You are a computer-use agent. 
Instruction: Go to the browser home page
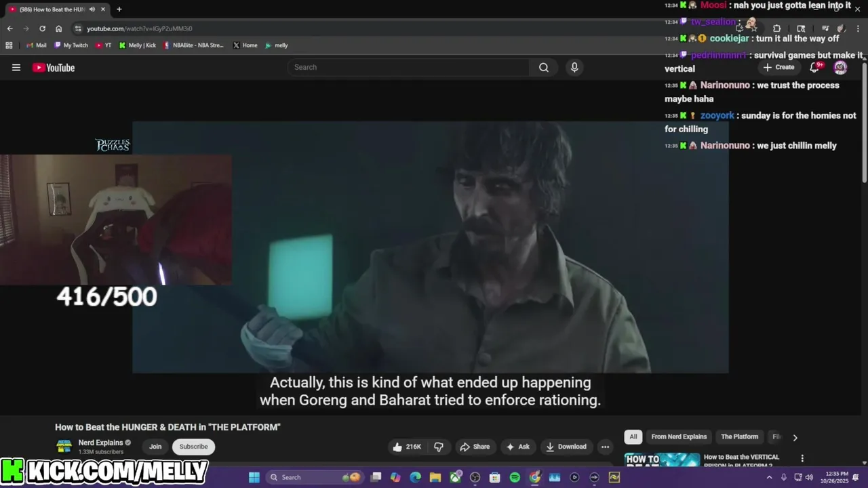[x=58, y=28]
